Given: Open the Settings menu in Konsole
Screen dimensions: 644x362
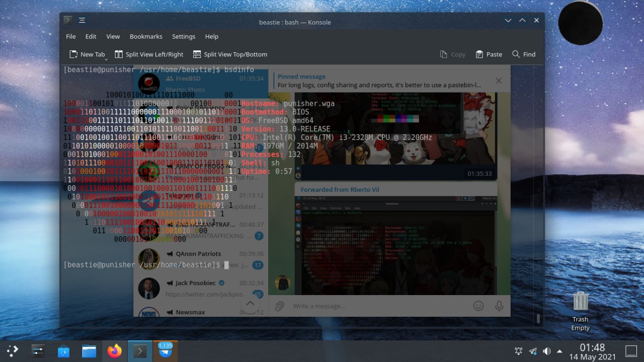Looking at the screenshot, I should [x=184, y=36].
